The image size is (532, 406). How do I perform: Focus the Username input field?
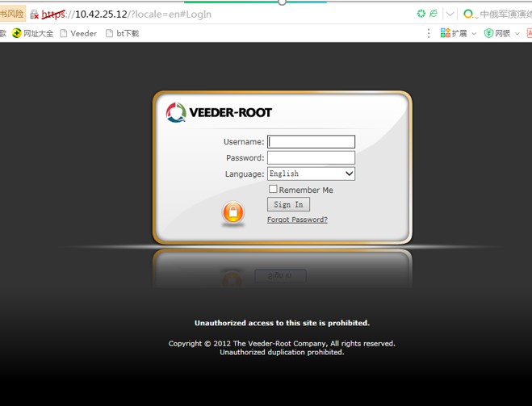(312, 142)
